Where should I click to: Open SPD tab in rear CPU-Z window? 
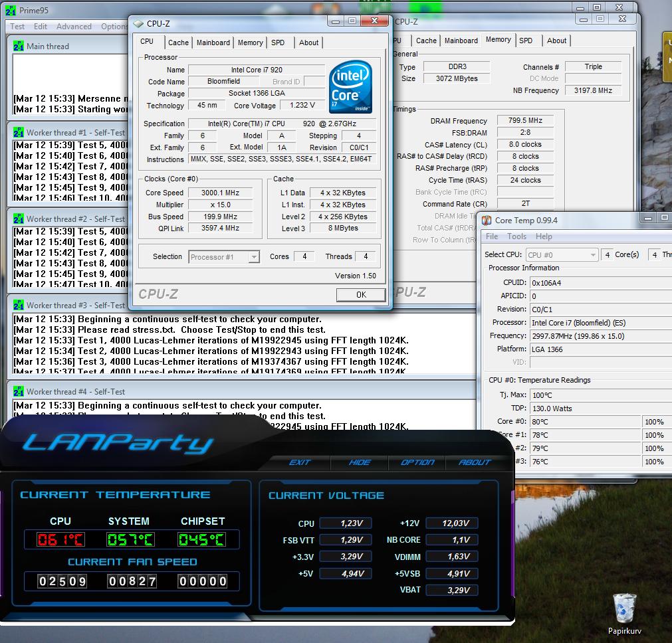(x=526, y=41)
